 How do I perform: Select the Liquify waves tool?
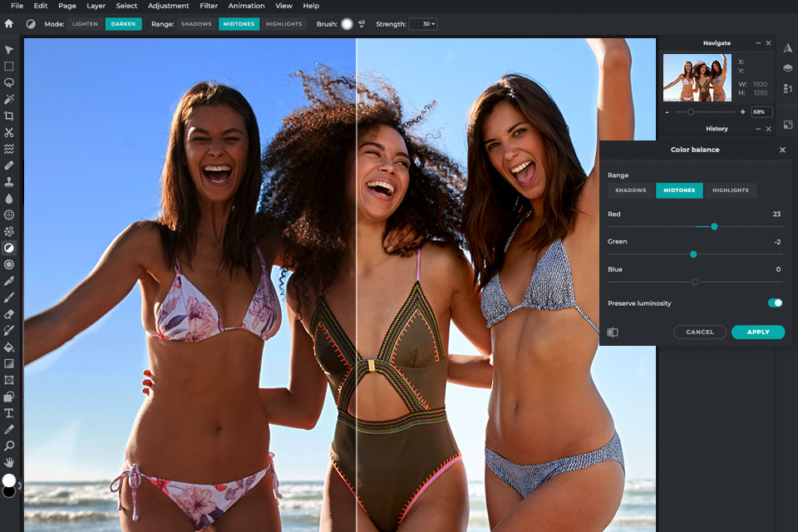[8, 149]
